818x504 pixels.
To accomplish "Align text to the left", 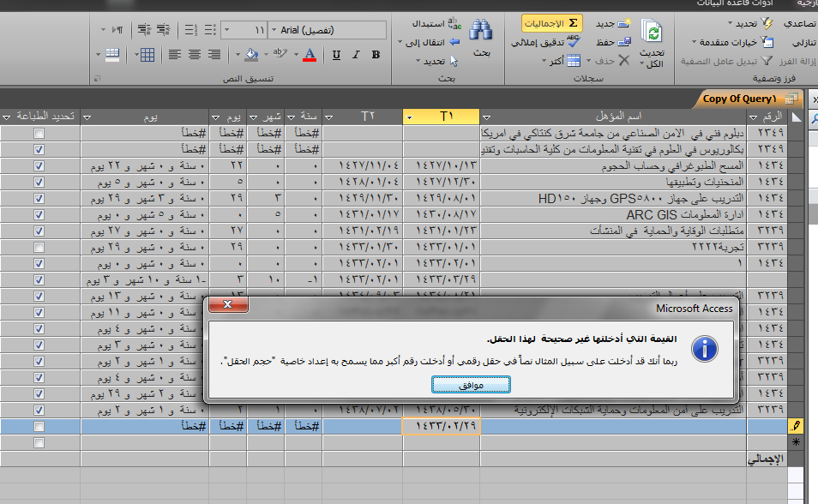I will point(174,54).
